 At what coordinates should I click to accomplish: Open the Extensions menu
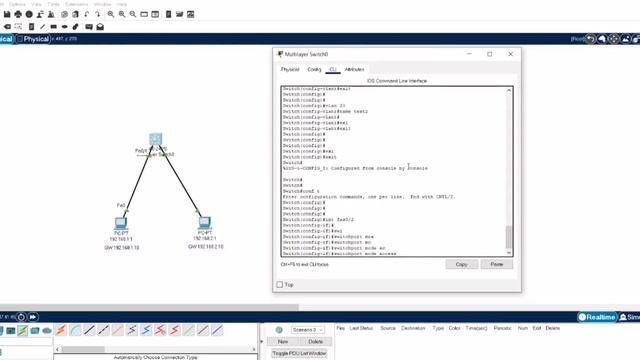(76, 4)
